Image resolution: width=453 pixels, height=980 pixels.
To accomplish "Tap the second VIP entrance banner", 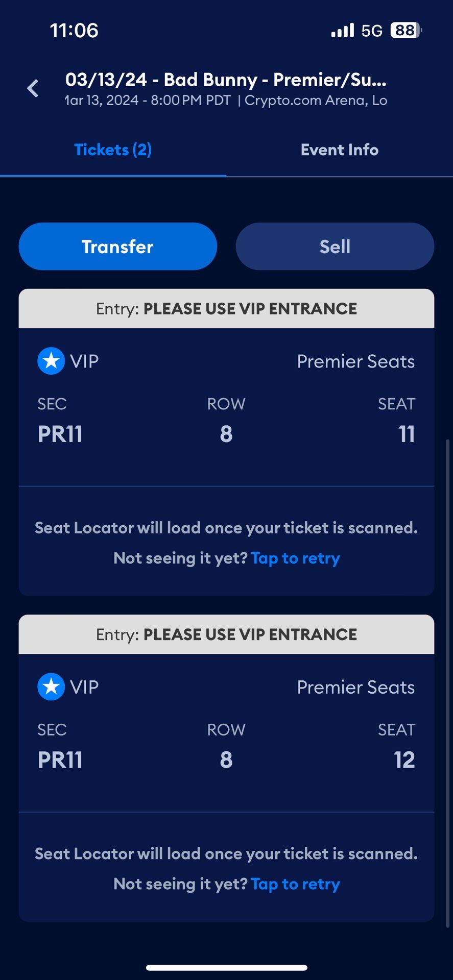I will (x=226, y=634).
